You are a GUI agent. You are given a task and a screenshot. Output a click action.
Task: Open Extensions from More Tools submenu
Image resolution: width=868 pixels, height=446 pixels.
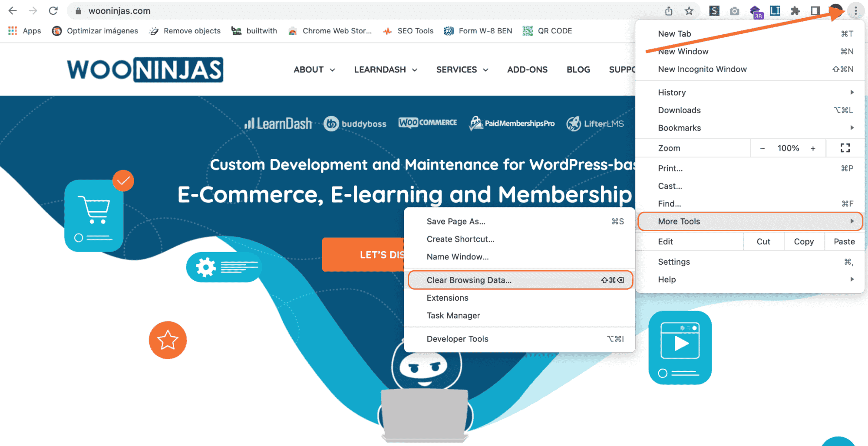click(x=520, y=298)
